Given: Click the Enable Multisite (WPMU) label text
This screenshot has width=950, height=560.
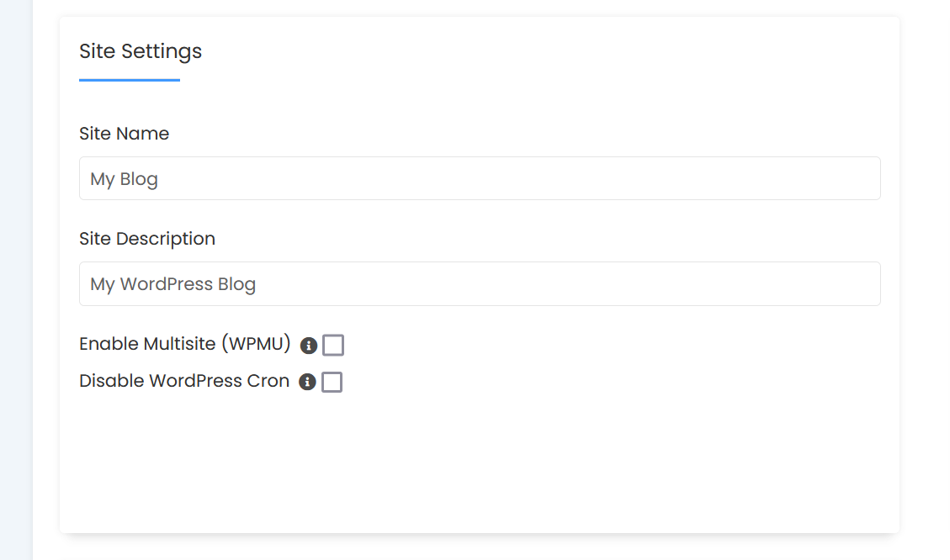Looking at the screenshot, I should 185,344.
